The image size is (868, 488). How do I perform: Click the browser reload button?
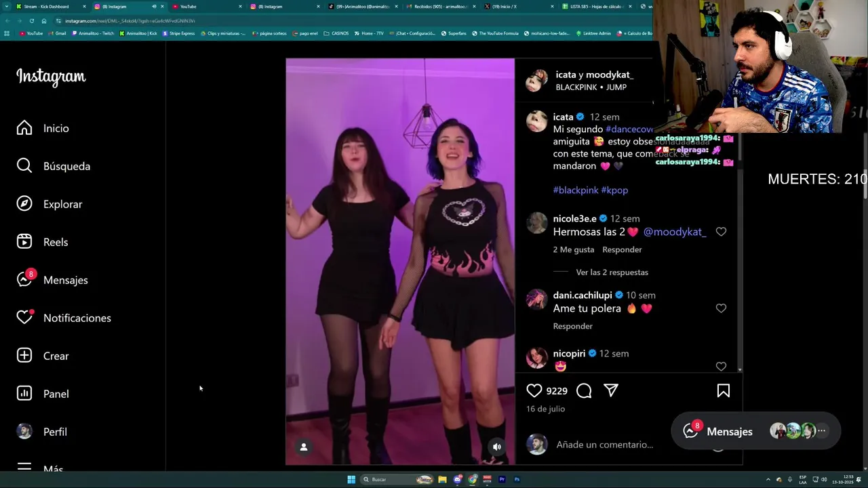coord(31,21)
